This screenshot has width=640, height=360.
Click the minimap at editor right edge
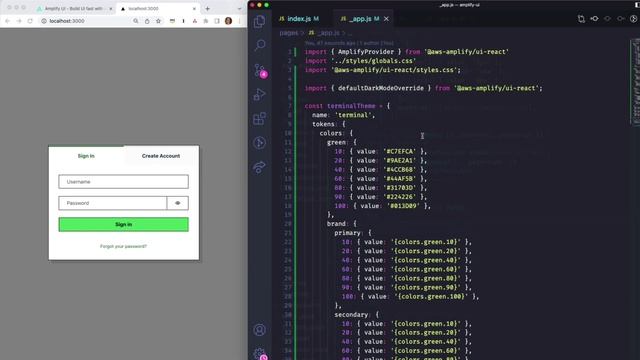pos(635,82)
